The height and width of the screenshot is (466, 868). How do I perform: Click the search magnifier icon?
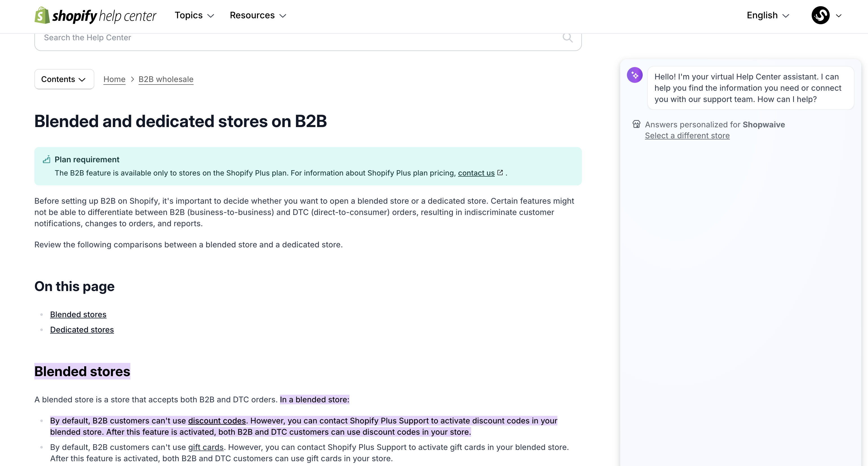point(567,37)
